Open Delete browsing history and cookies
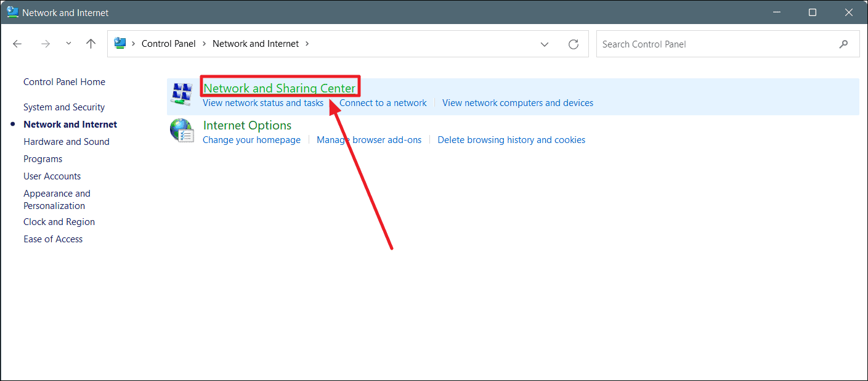 coord(511,140)
